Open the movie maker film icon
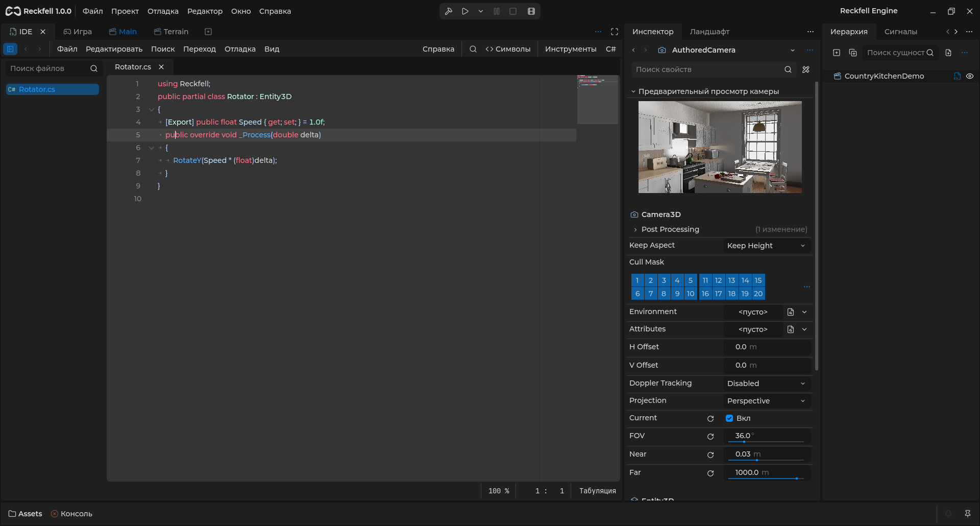The height and width of the screenshot is (526, 980). pos(531,11)
